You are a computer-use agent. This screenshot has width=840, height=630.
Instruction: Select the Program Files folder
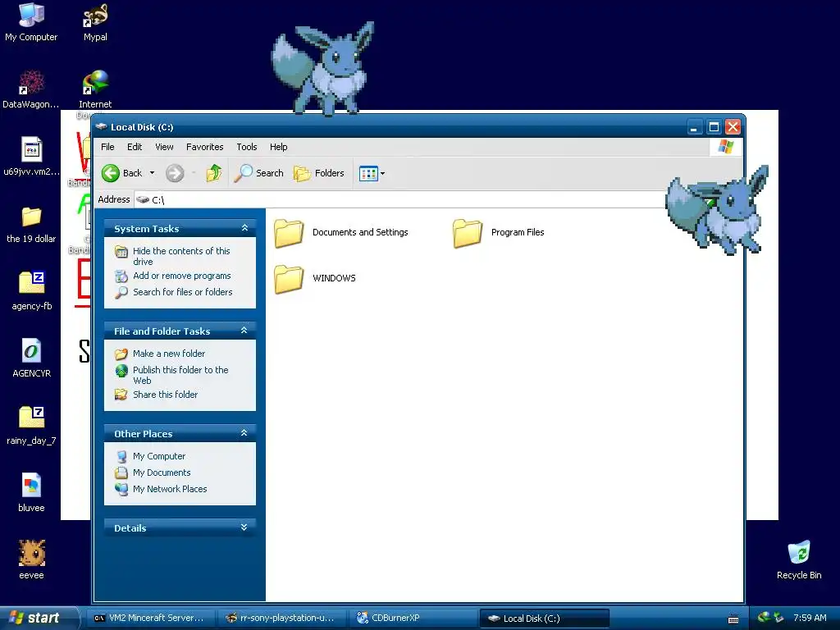tap(499, 232)
